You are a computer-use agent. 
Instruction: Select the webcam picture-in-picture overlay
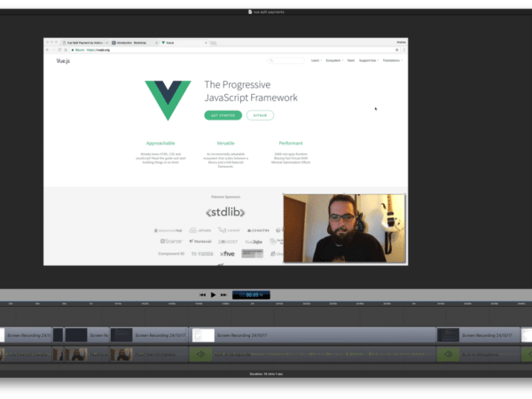point(344,228)
